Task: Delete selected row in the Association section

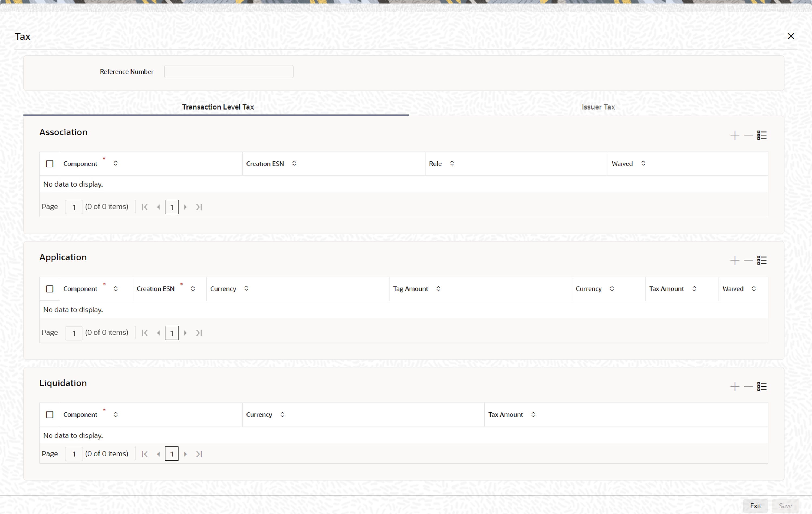Action: click(x=748, y=135)
